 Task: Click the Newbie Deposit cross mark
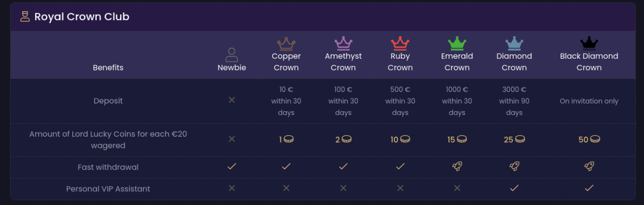232,100
